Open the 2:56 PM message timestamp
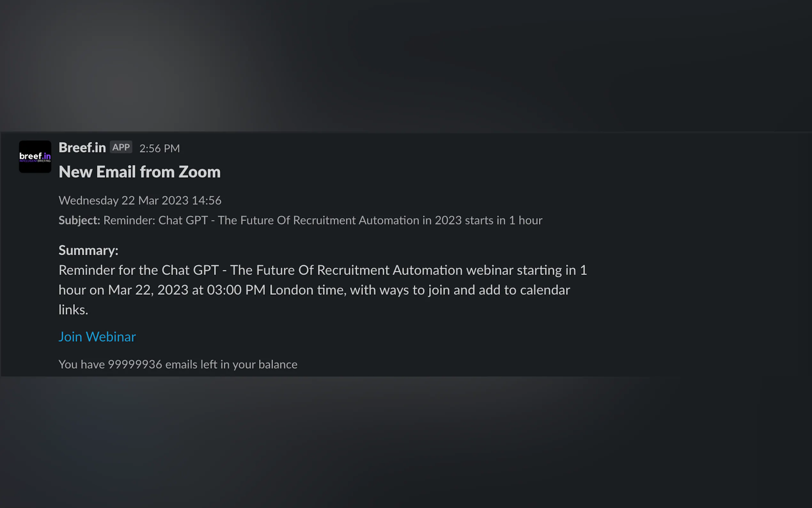Image resolution: width=812 pixels, height=508 pixels. pos(160,148)
